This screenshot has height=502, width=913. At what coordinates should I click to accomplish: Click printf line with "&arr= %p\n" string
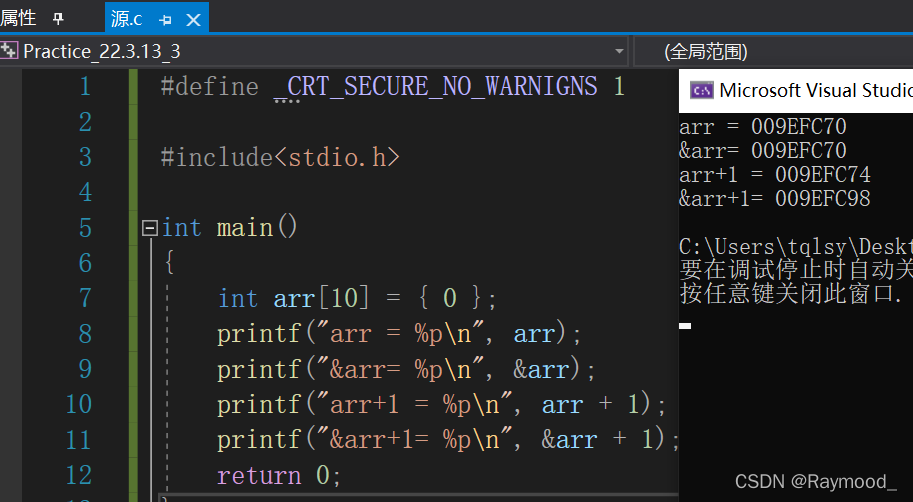point(406,369)
